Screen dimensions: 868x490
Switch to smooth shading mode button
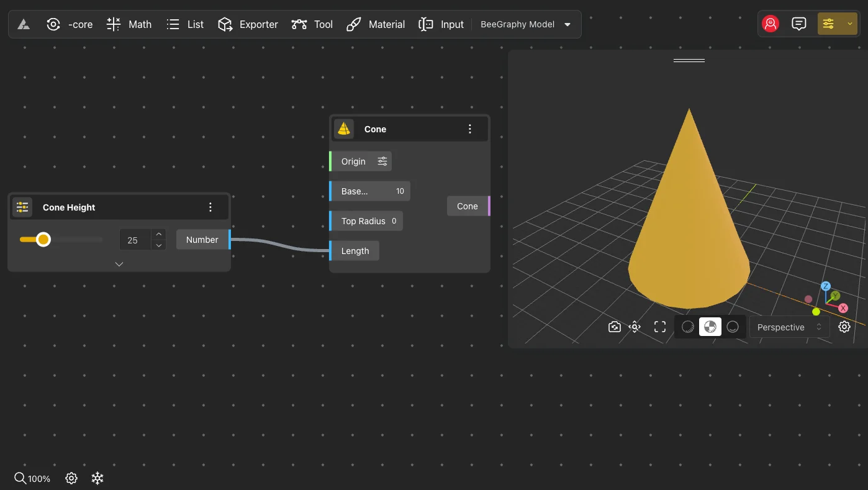(x=733, y=327)
